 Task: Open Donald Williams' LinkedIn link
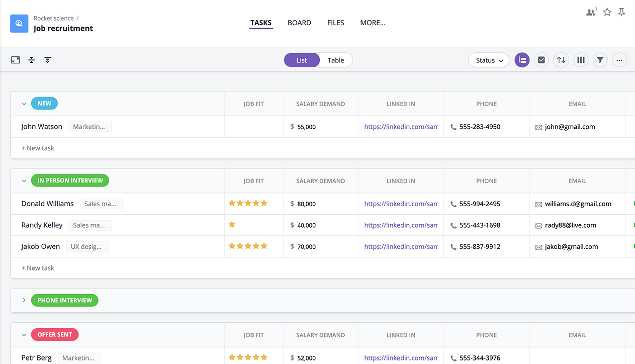coord(401,204)
